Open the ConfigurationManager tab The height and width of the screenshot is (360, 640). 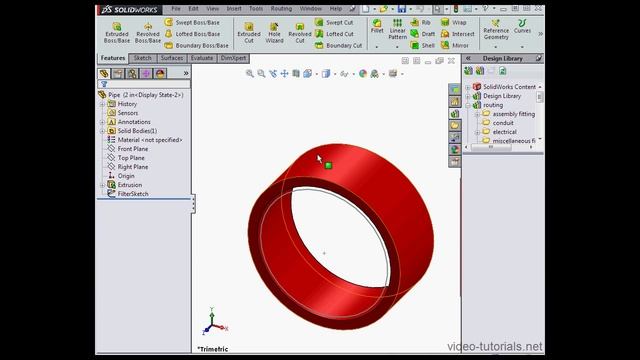[x=132, y=73]
